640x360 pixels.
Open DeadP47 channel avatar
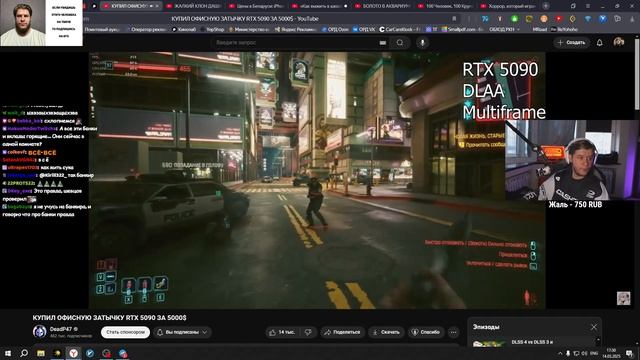click(40, 332)
